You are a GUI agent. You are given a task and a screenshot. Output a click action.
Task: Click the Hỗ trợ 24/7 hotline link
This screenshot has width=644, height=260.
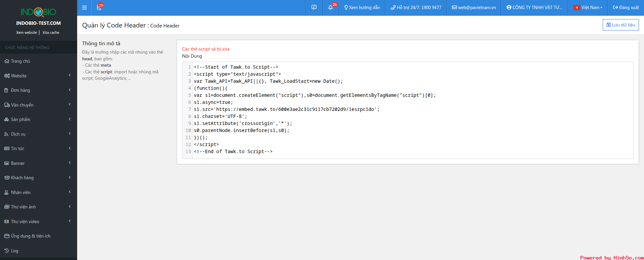click(x=416, y=8)
